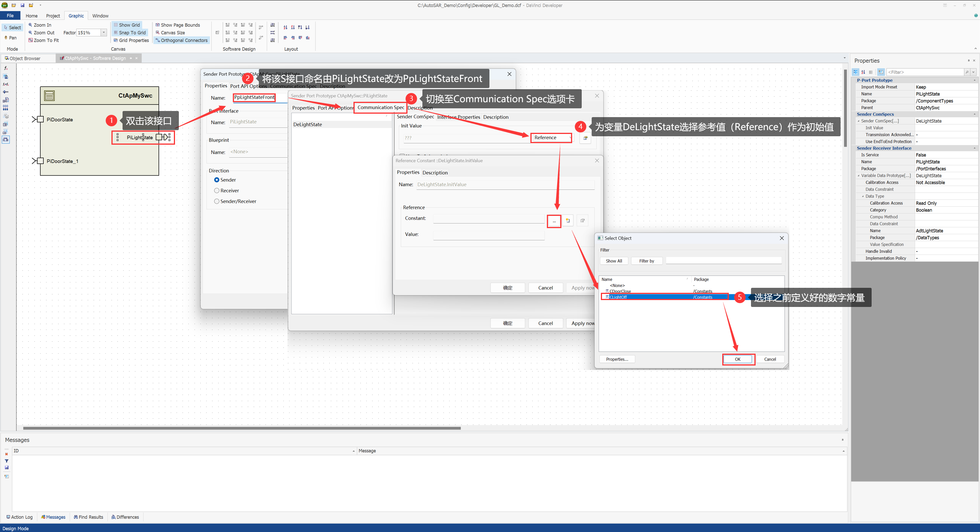The width and height of the screenshot is (980, 532).
Task: Click filter icon in Messages panel
Action: (x=7, y=461)
